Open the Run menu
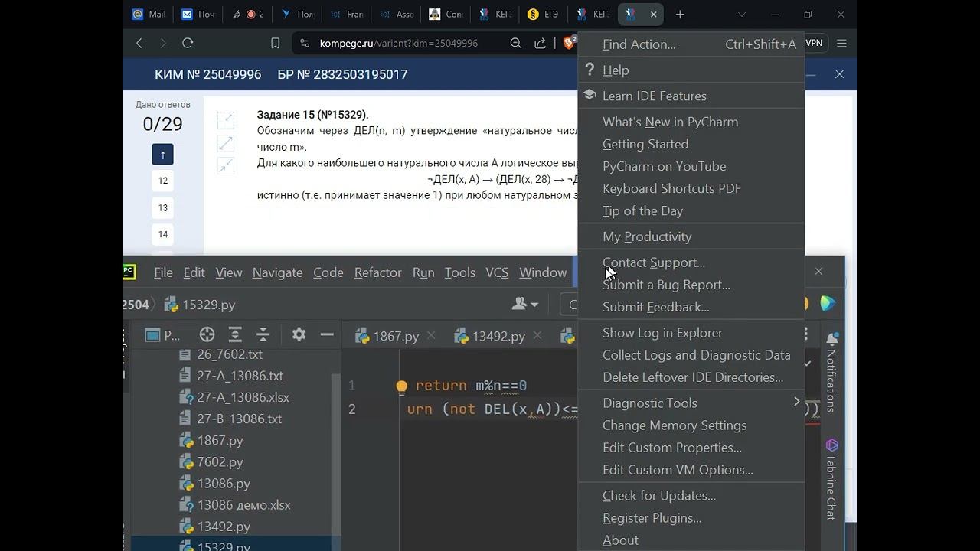Image resolution: width=980 pixels, height=551 pixels. [423, 272]
